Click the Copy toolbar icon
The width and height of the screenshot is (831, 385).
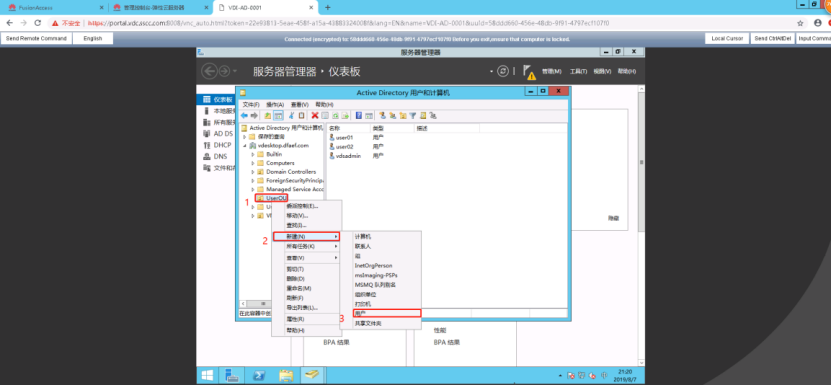(302, 116)
